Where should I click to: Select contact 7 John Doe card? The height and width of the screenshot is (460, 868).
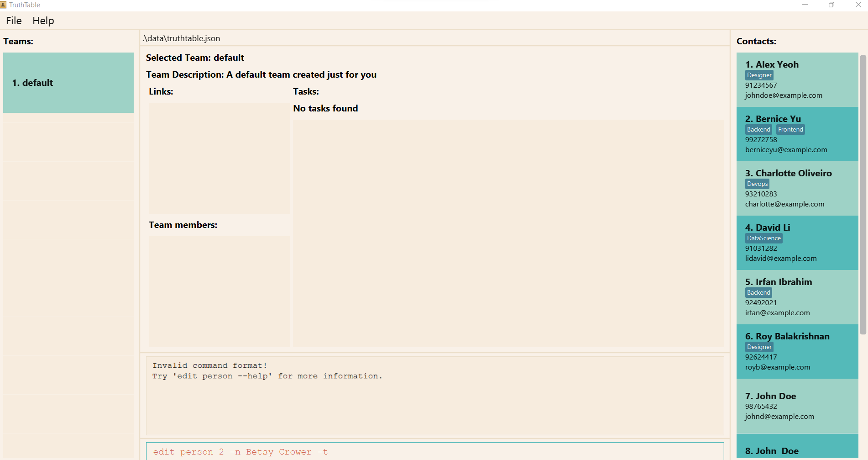pos(797,406)
